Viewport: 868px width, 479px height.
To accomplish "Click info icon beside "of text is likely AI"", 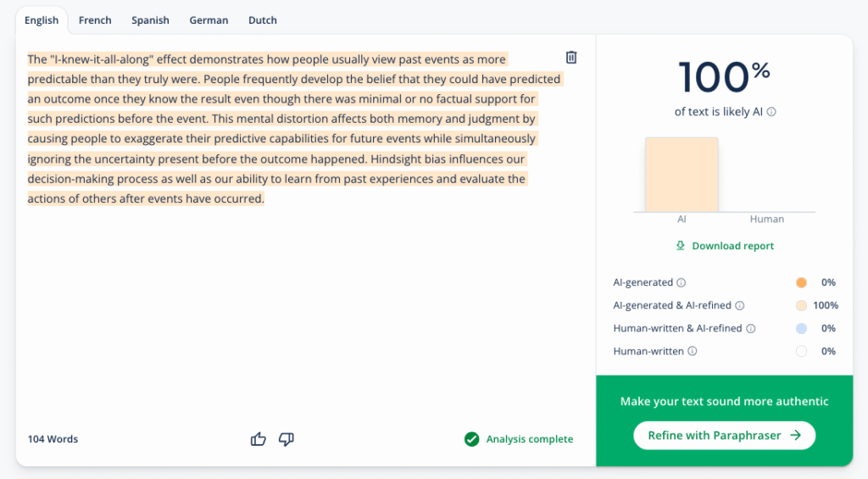I will tap(771, 112).
